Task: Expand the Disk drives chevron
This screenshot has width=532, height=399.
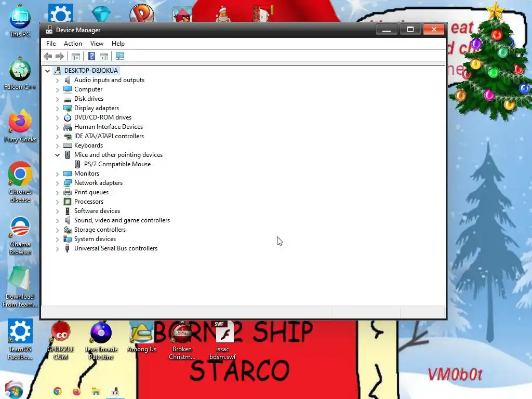Action: (x=57, y=99)
